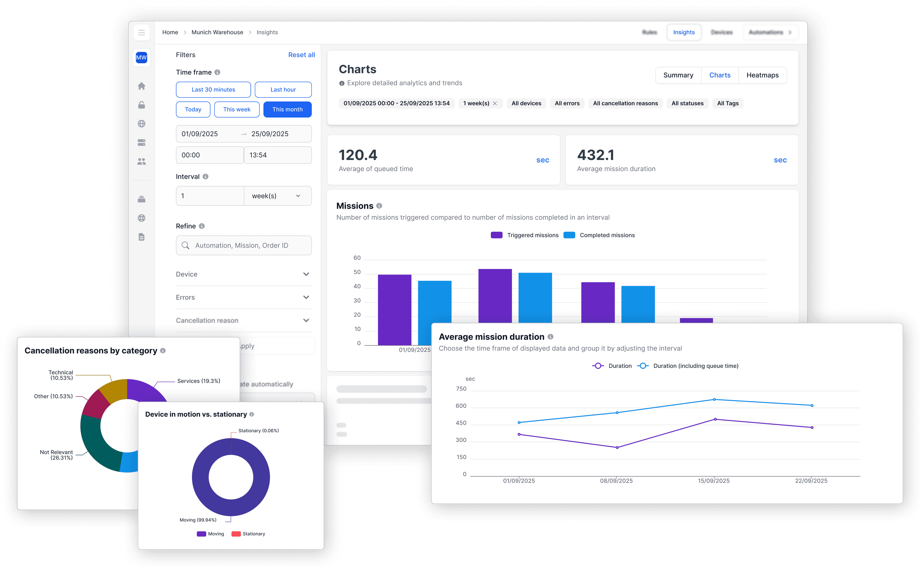The image size is (924, 571).
Task: Click the MW workspace avatar icon
Action: click(x=141, y=58)
